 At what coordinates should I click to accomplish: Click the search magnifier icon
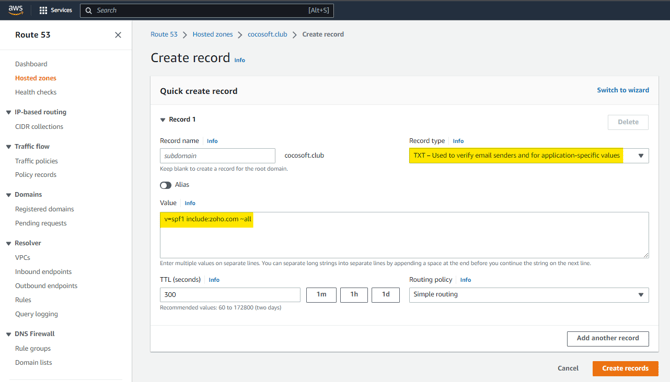(88, 10)
